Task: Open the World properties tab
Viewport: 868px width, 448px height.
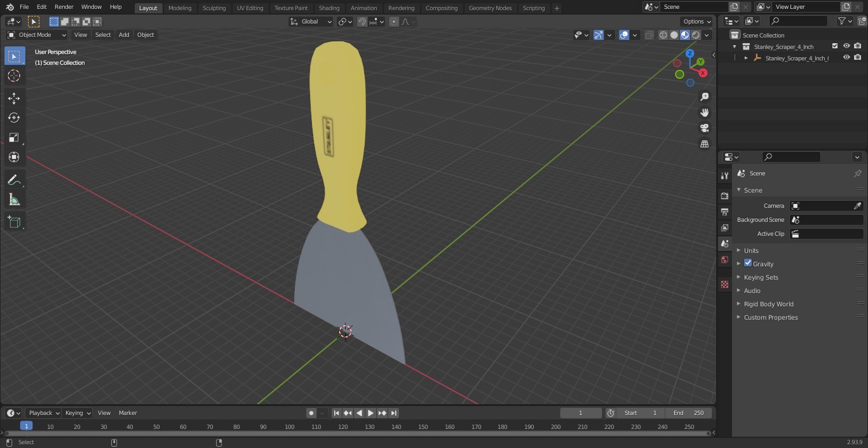Action: tap(724, 260)
